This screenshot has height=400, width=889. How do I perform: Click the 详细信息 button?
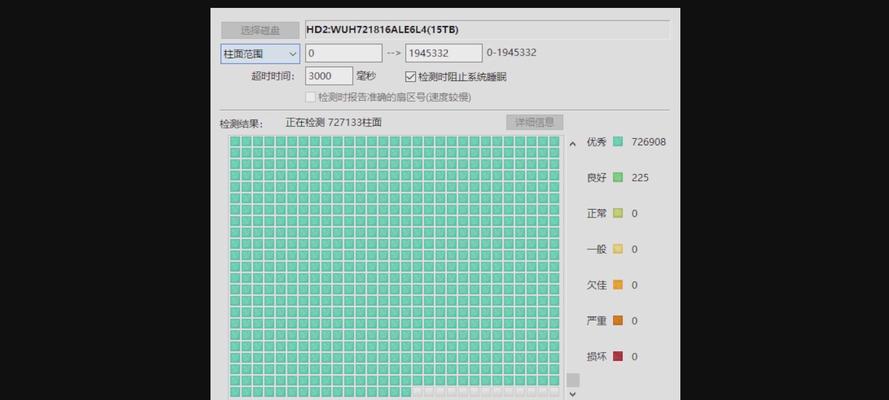(534, 122)
